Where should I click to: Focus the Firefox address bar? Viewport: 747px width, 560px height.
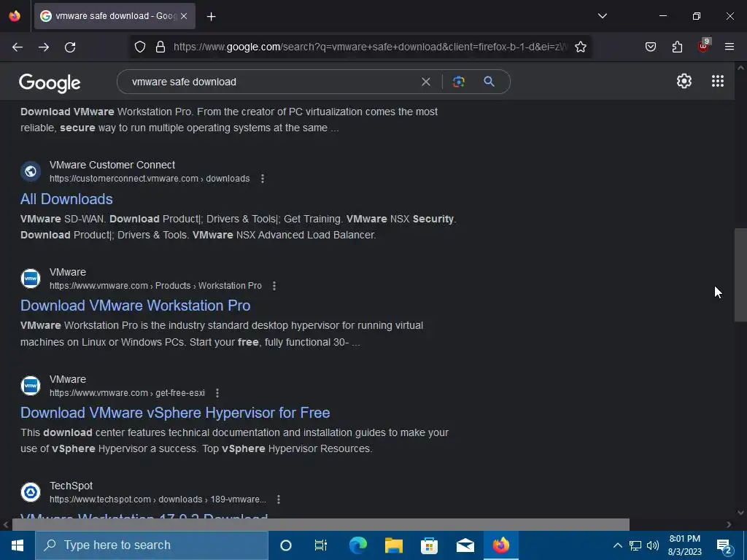click(x=371, y=47)
